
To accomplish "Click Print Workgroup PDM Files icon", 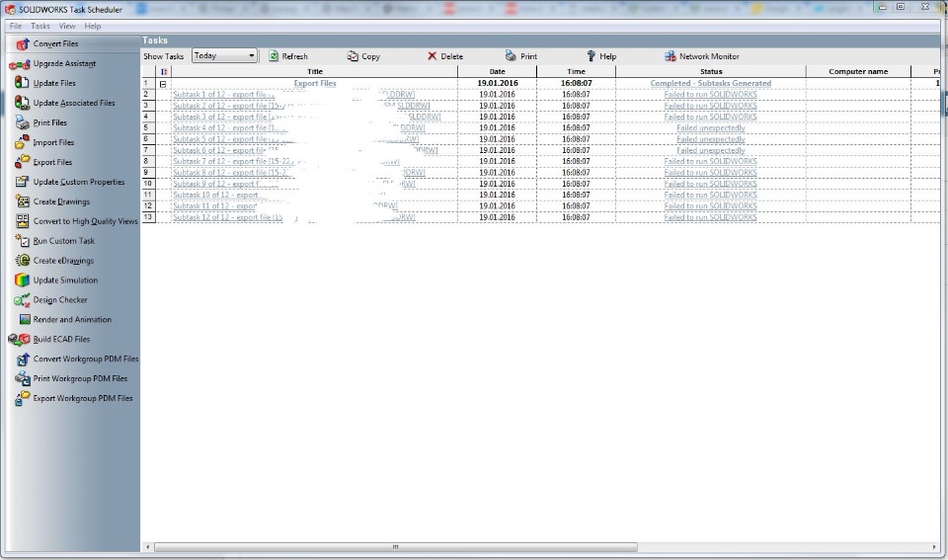I will (x=22, y=378).
